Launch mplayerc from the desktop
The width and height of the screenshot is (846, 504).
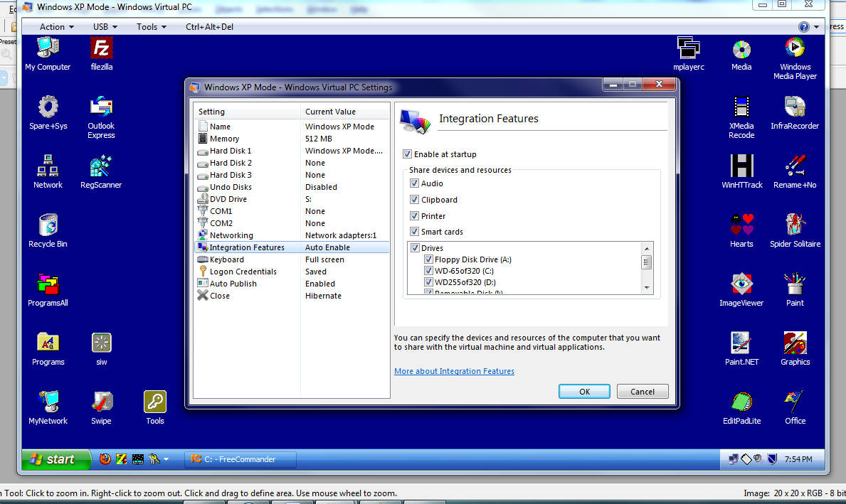[x=689, y=54]
